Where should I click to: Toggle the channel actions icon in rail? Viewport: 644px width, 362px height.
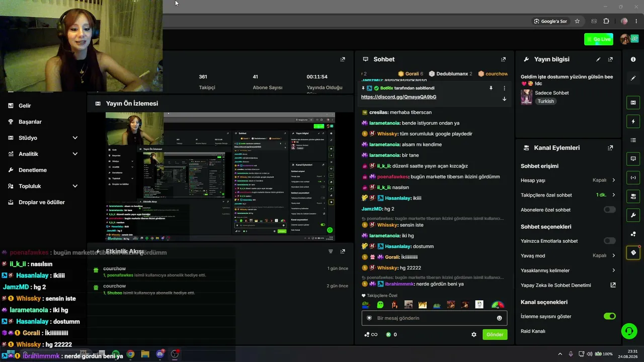pyautogui.click(x=633, y=196)
